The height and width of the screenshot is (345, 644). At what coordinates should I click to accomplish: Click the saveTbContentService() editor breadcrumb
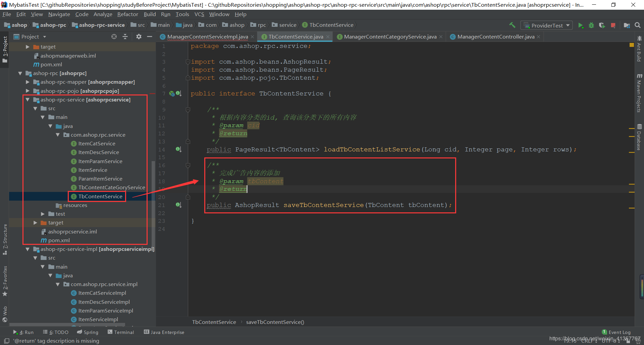pyautogui.click(x=275, y=322)
